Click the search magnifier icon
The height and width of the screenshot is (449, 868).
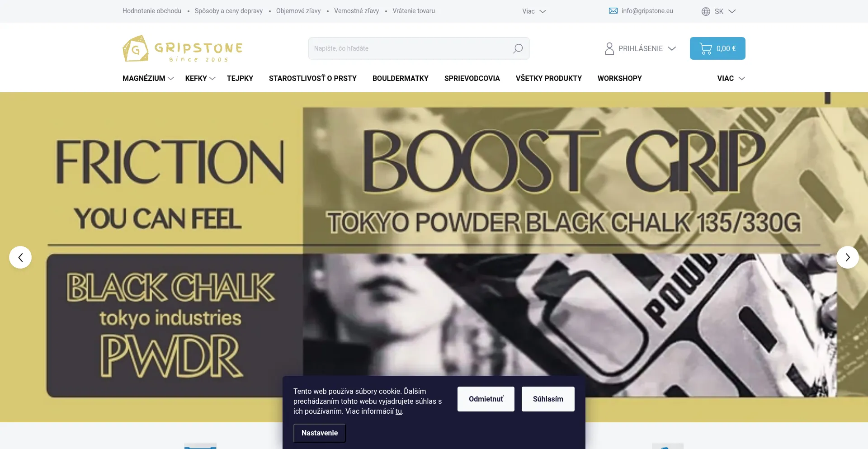tap(518, 48)
